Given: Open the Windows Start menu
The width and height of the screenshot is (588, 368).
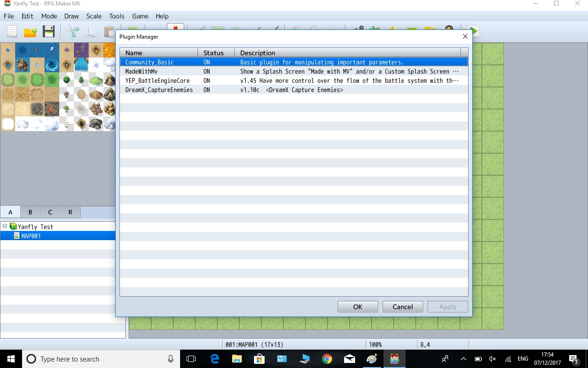Looking at the screenshot, I should (x=11, y=359).
